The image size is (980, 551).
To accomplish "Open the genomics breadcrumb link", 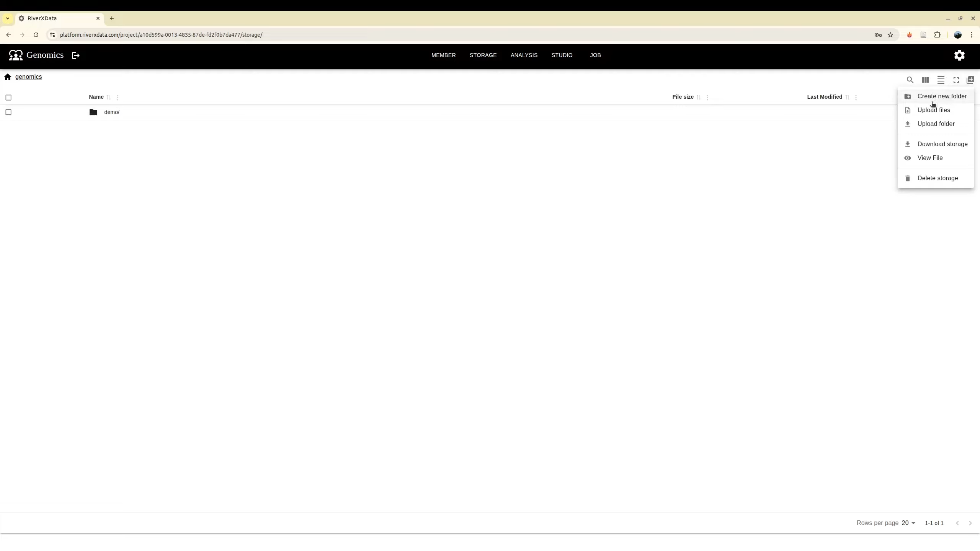I will [x=29, y=77].
